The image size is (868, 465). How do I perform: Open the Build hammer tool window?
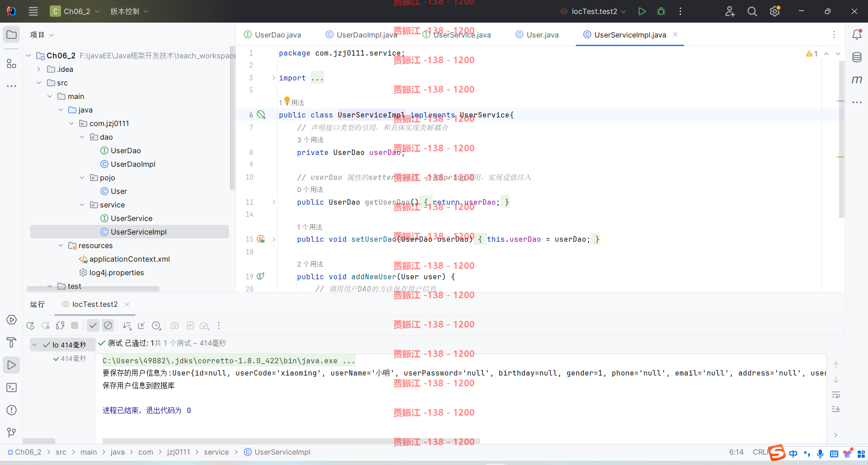coord(11,342)
